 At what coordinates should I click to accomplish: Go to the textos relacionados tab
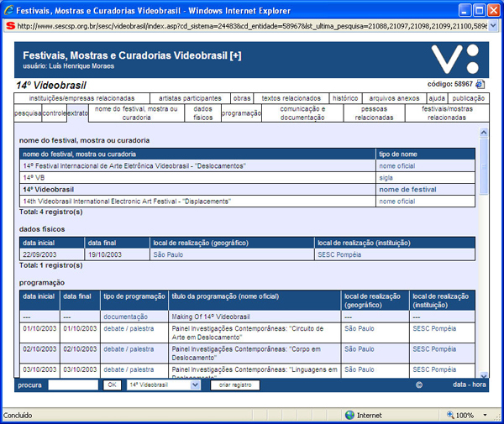tap(291, 98)
